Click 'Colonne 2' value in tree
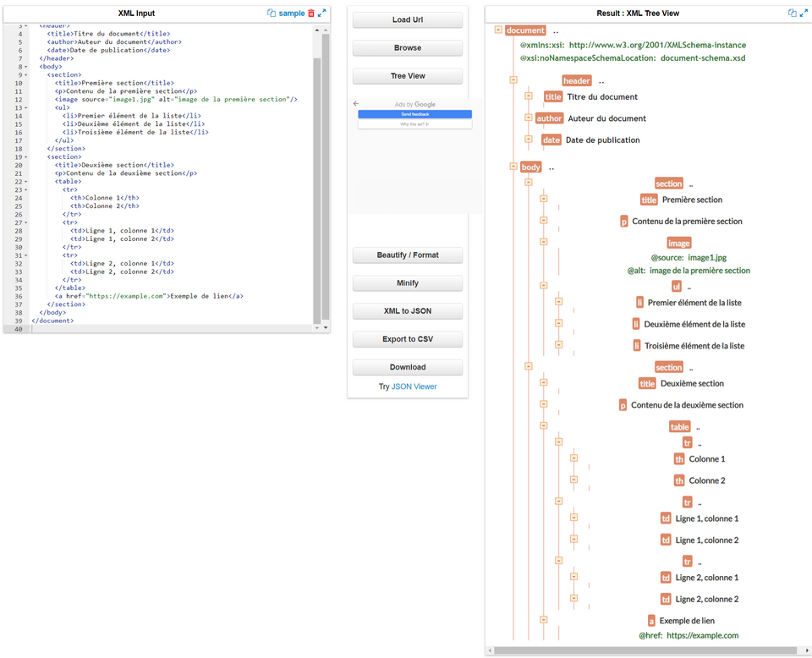 (x=707, y=481)
